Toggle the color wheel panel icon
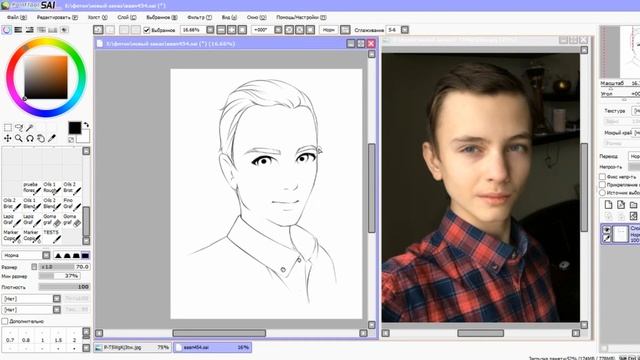This screenshot has height=360, width=640. [x=7, y=30]
